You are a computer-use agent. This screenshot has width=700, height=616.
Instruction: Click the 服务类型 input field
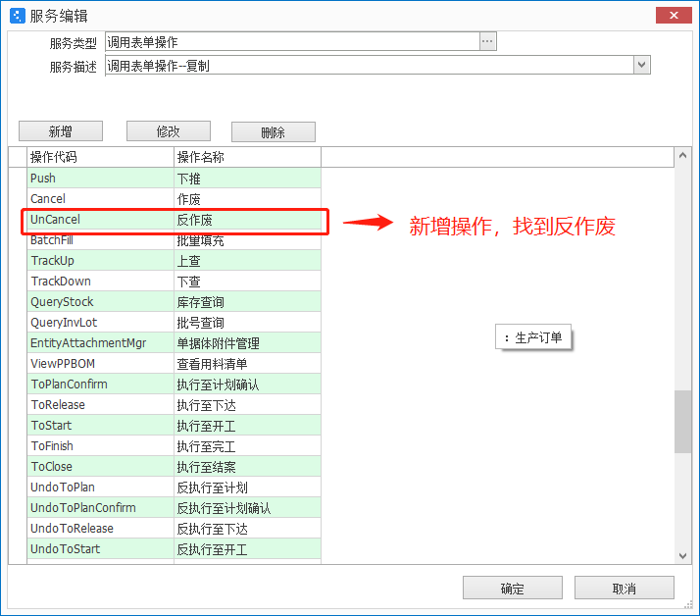coord(292,41)
